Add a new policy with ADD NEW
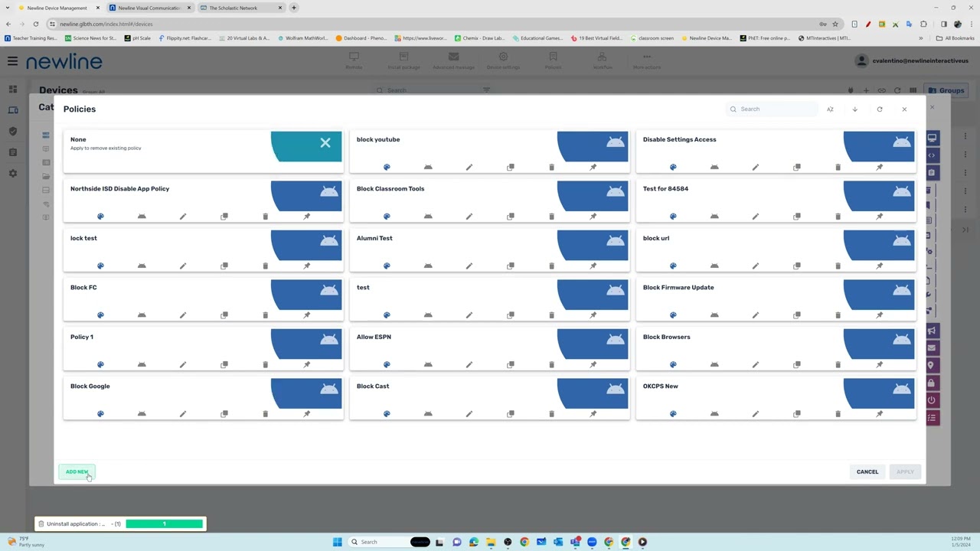The height and width of the screenshot is (551, 980). tap(77, 471)
